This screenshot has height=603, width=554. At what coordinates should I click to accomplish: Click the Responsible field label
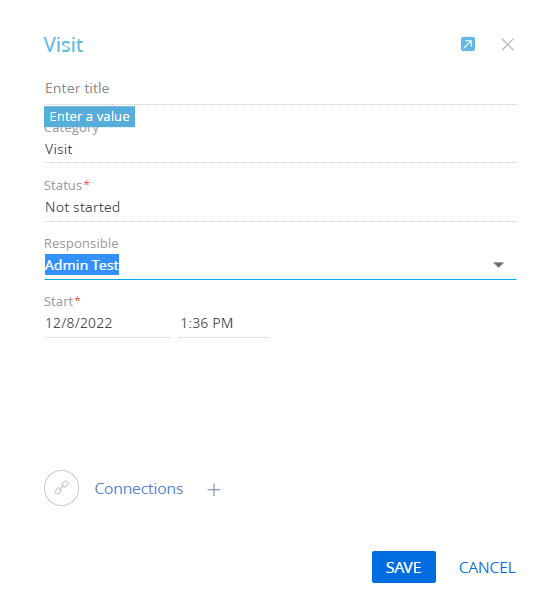coord(81,243)
